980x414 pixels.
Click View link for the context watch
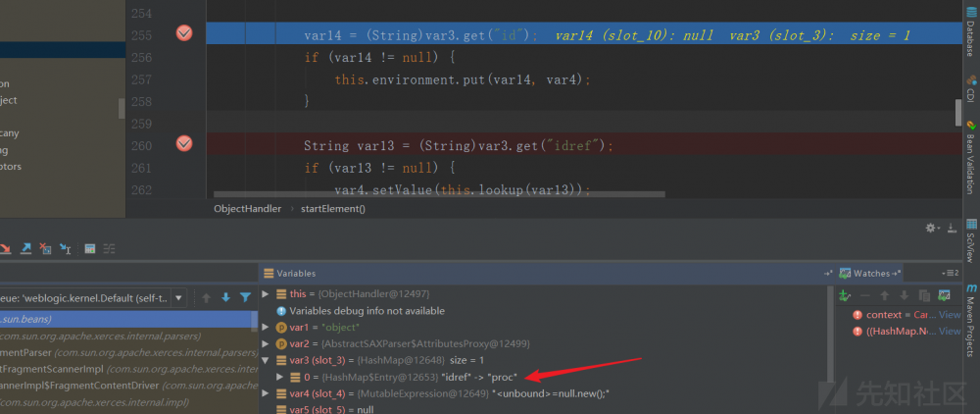point(950,315)
